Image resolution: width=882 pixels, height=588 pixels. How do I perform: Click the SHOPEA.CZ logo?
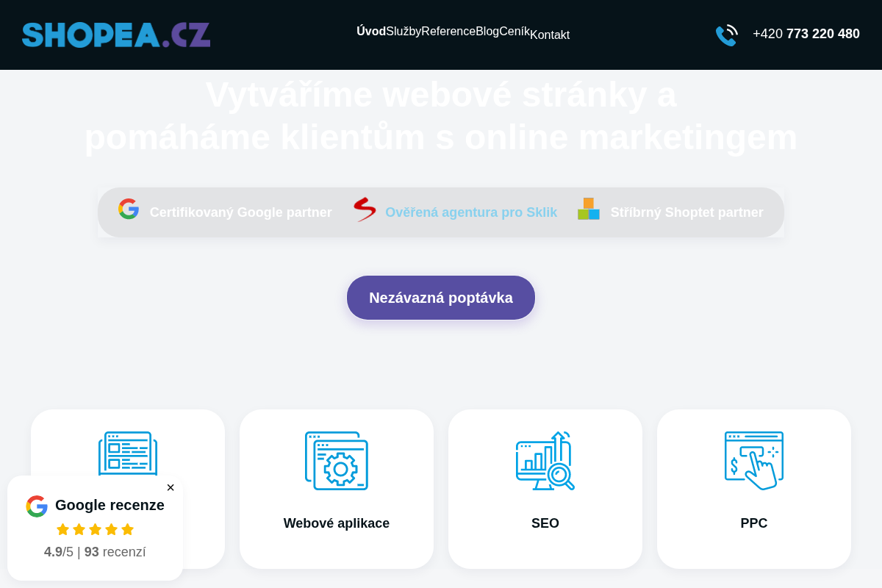116,35
